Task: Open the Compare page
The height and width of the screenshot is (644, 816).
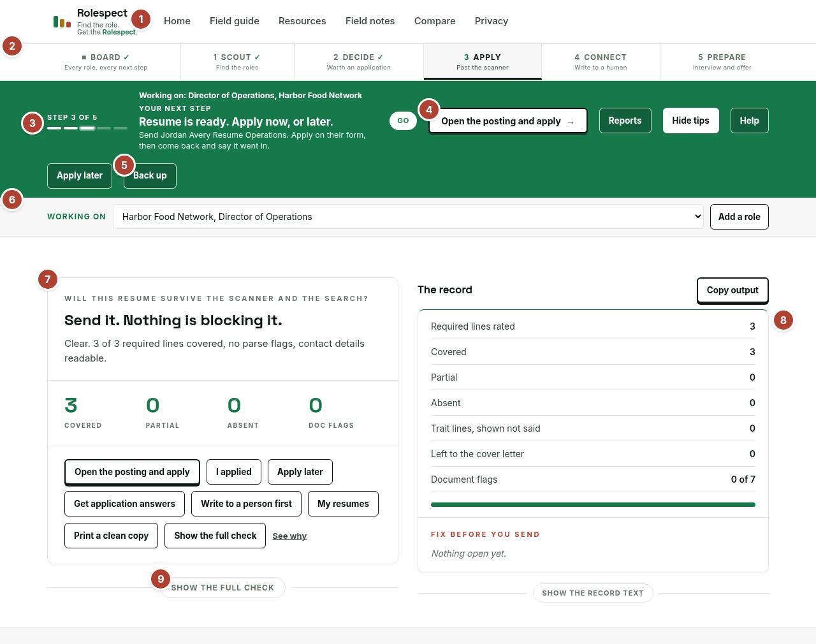Action: pyautogui.click(x=435, y=21)
